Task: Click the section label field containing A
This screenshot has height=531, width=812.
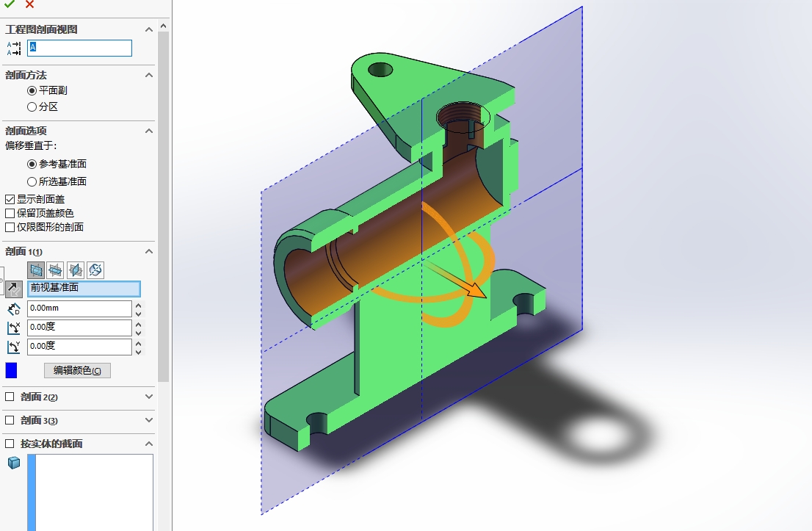Action: pyautogui.click(x=80, y=48)
